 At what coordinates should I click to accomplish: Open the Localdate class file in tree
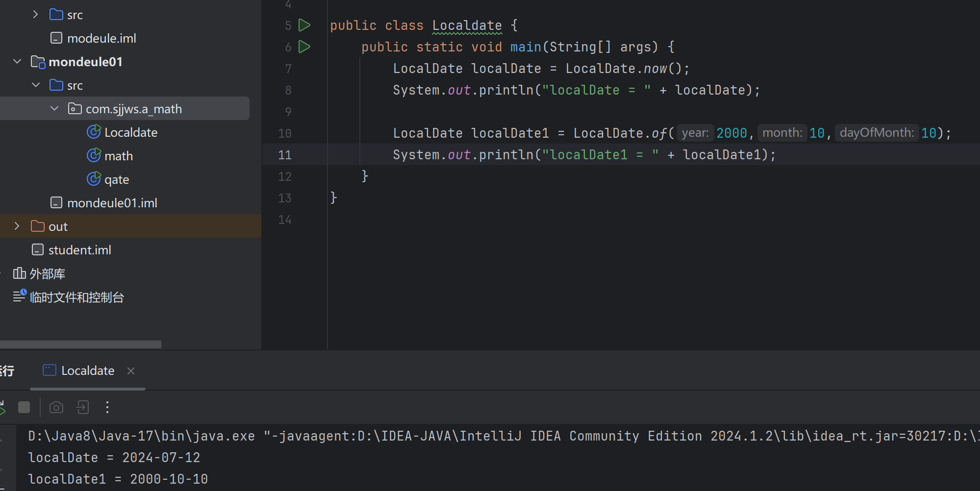click(x=130, y=132)
